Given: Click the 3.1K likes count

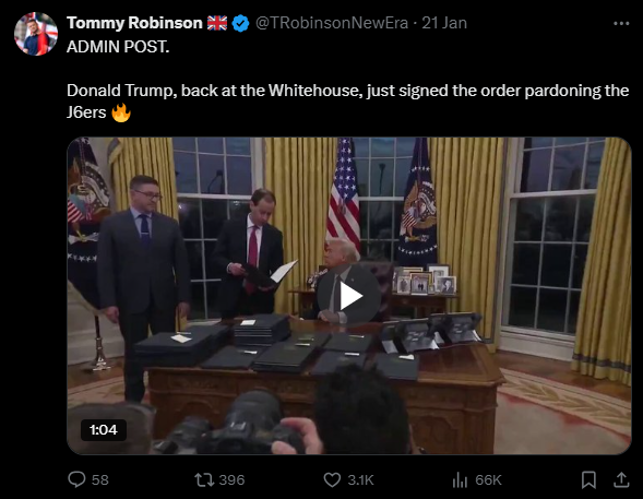Looking at the screenshot, I should (x=361, y=480).
